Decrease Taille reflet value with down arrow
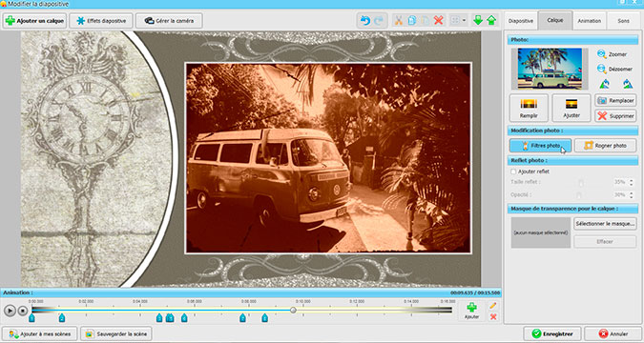Image resolution: width=644 pixels, height=343 pixels. pyautogui.click(x=632, y=185)
